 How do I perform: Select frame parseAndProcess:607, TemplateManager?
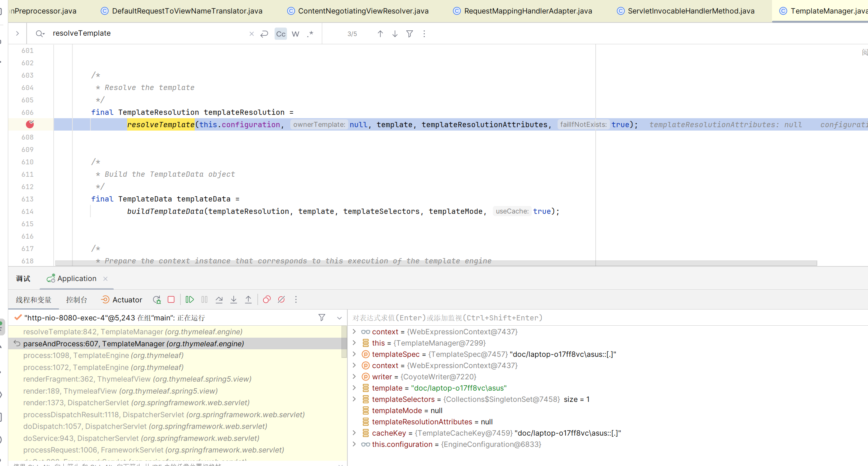coord(176,344)
